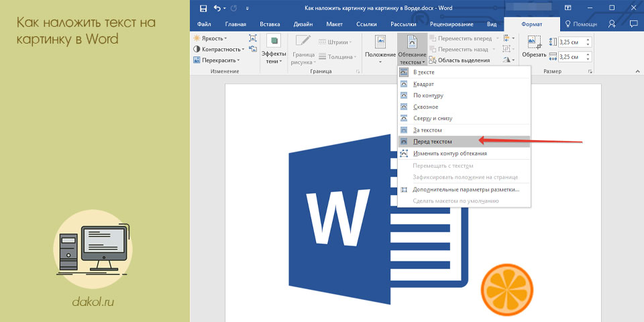The image size is (644, 322).
Task: Click the Обрезать crop button
Action: 534,46
